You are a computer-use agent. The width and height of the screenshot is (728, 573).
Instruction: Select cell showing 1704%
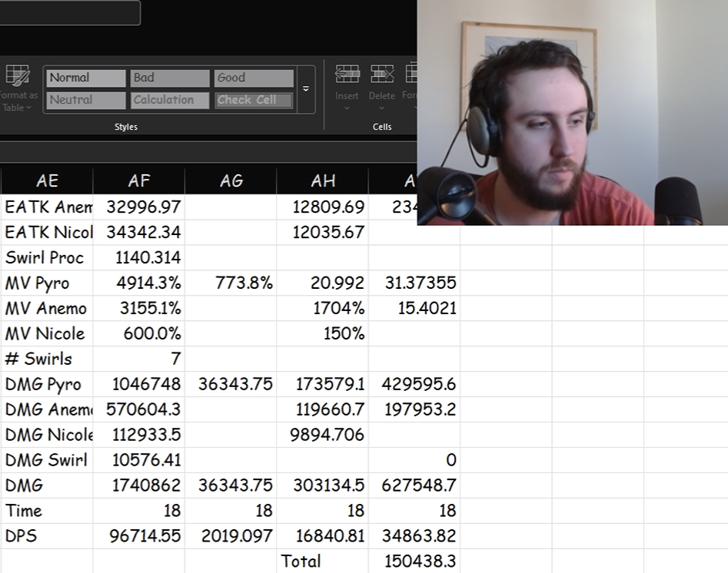[x=323, y=308]
